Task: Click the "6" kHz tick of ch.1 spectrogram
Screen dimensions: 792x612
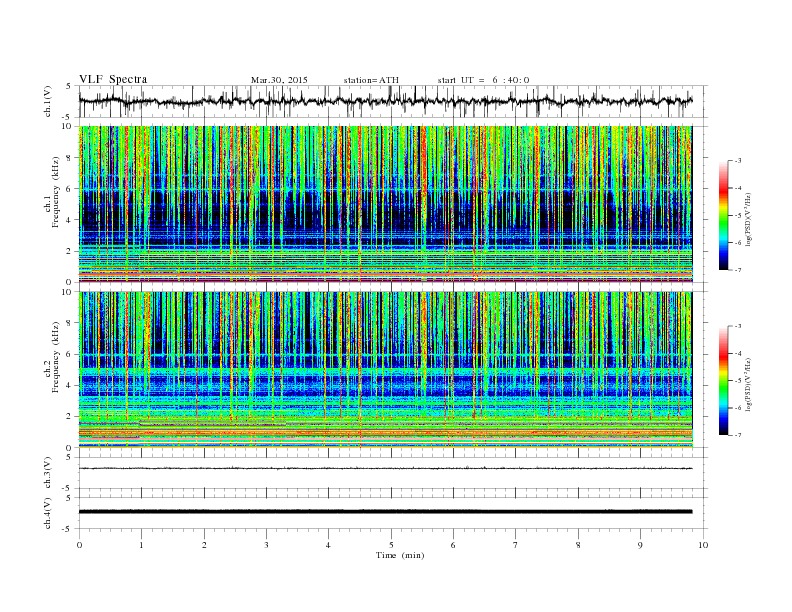Action: [x=70, y=188]
